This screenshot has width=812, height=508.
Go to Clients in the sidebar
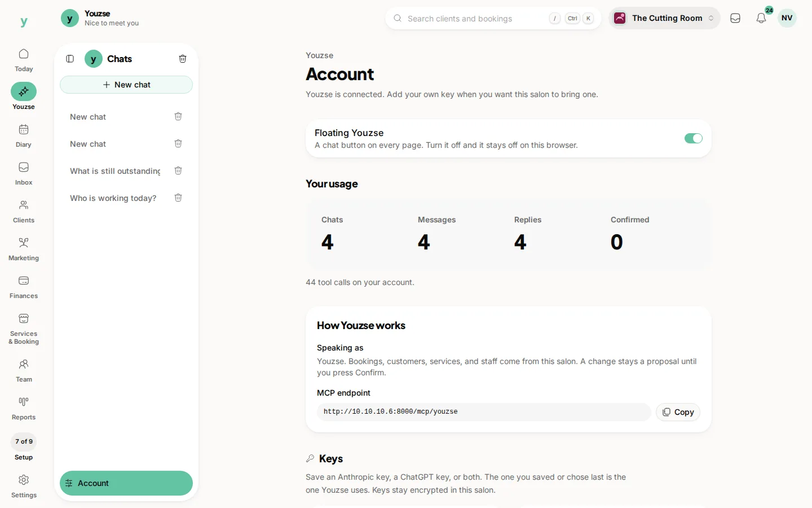24,212
